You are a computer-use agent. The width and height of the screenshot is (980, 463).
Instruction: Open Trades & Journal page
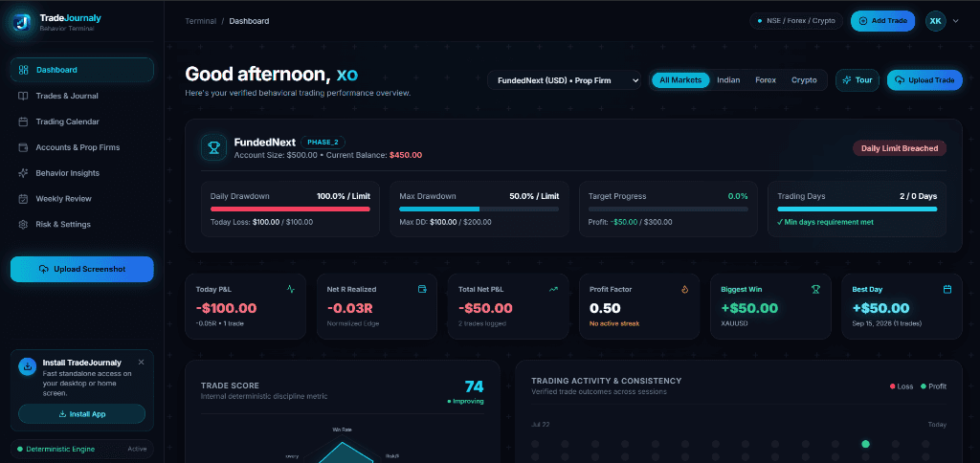tap(82, 96)
